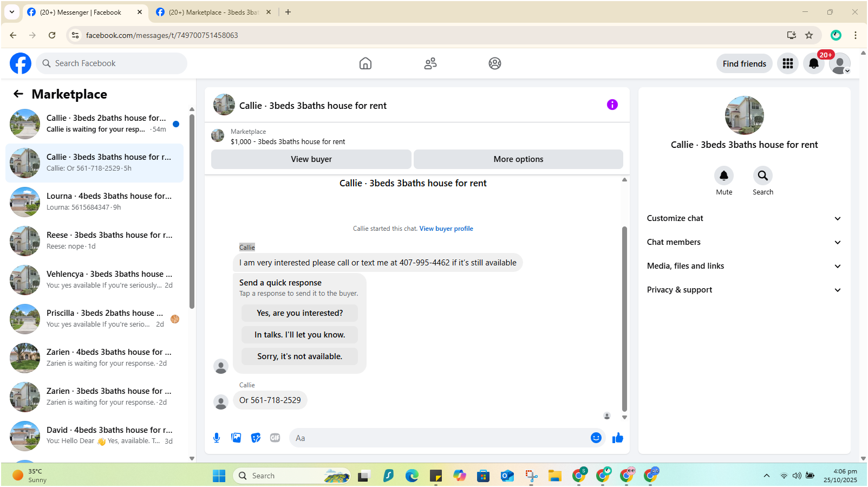Open the browser tab search dropdown

click(x=12, y=12)
